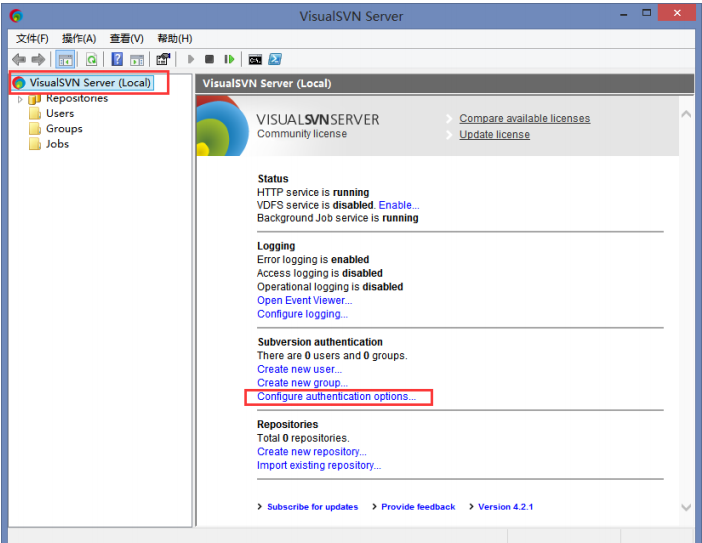The height and width of the screenshot is (543, 702).
Task: Open Configure authentication options... link
Action: click(x=336, y=397)
